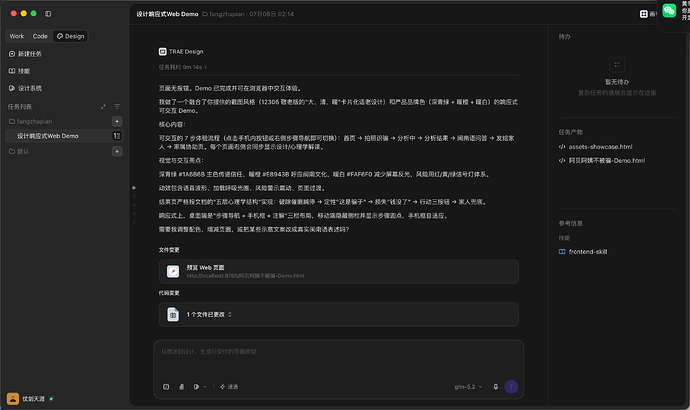Screen dimensions: 690x410
Task: Click the code icon beside assets-showcase.html
Action: click(562, 146)
